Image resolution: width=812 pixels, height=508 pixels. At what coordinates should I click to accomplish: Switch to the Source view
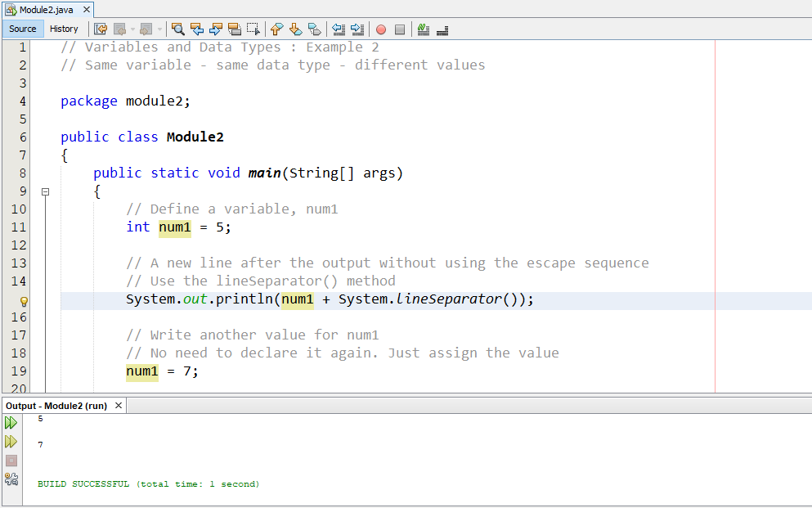pyautogui.click(x=23, y=29)
